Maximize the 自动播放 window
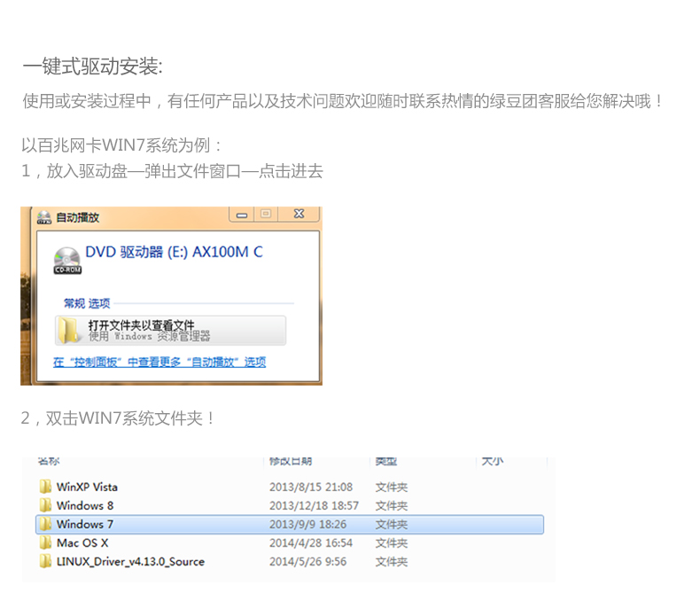The height and width of the screenshot is (593, 700). pos(266,215)
